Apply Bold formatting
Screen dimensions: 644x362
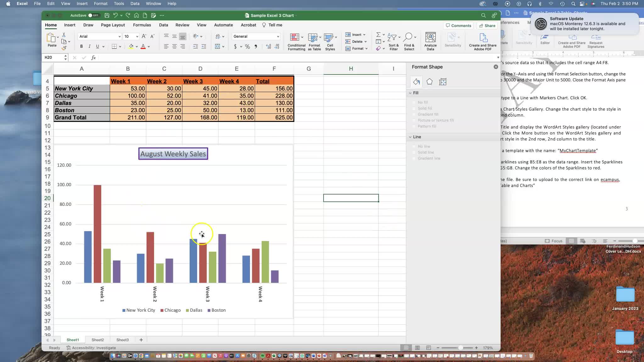[x=81, y=47]
